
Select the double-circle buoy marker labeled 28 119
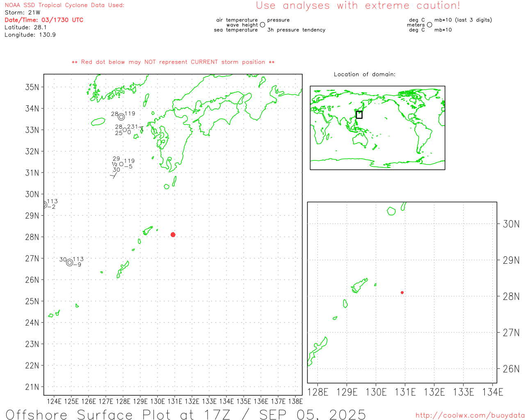click(121, 117)
